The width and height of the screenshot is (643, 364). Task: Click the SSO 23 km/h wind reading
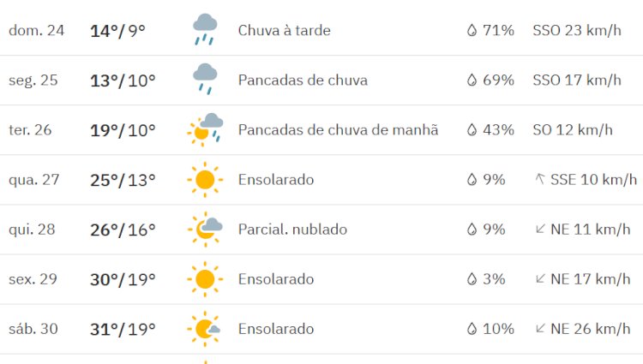[x=576, y=31]
